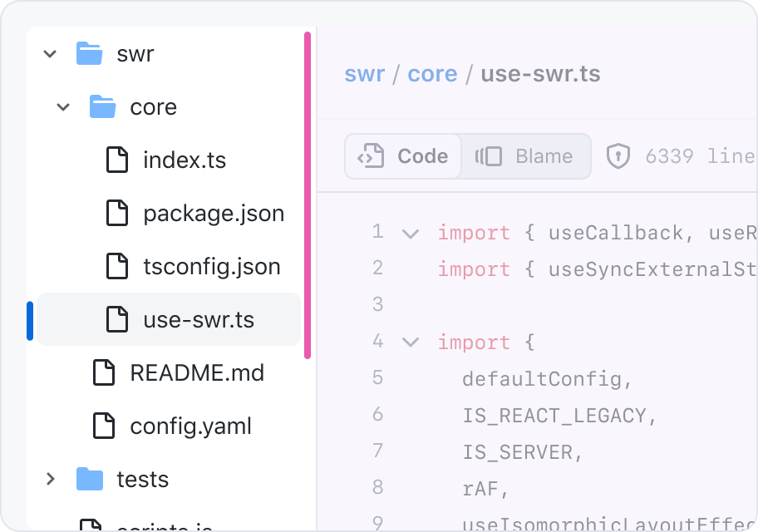Click line number 7

click(x=378, y=451)
